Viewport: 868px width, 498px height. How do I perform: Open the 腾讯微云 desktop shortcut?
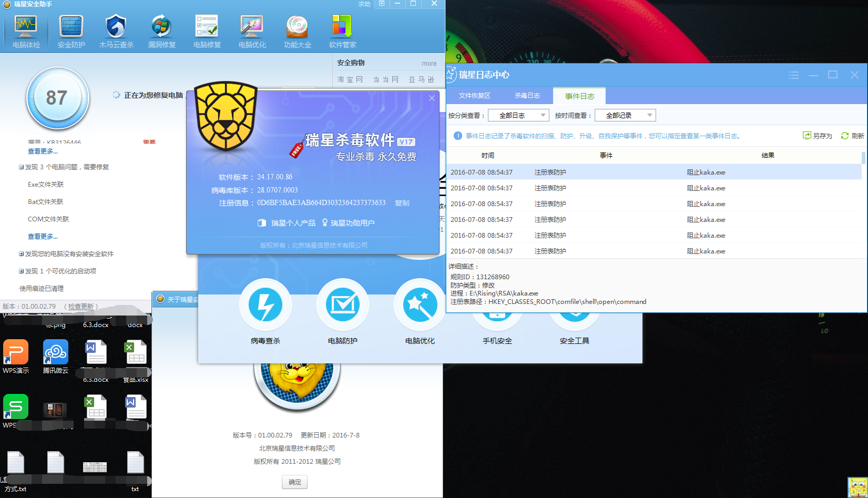[x=56, y=357]
